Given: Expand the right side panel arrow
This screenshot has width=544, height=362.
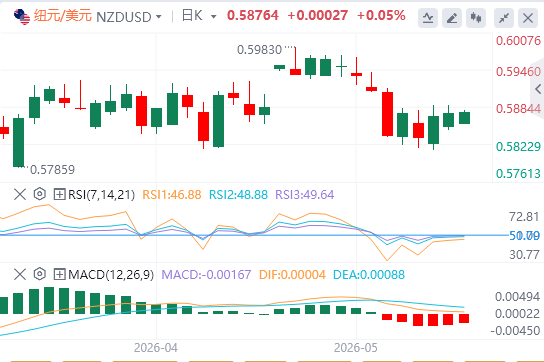Looking at the screenshot, I should [x=538, y=89].
